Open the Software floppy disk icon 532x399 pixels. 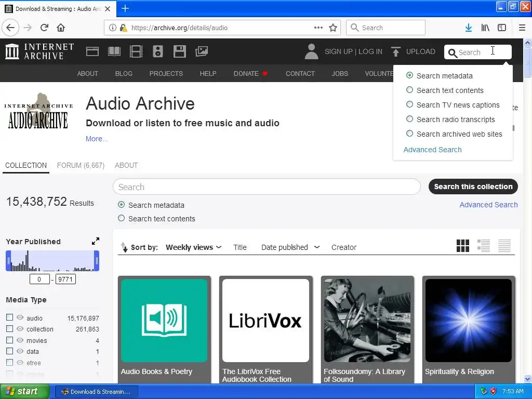(179, 51)
